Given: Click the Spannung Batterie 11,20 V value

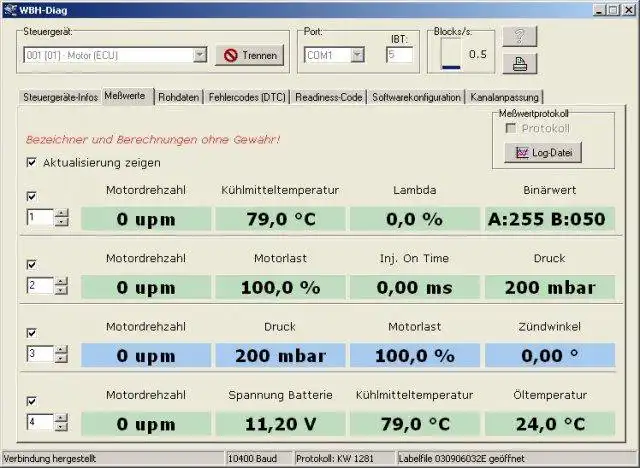Looking at the screenshot, I should (x=280, y=424).
